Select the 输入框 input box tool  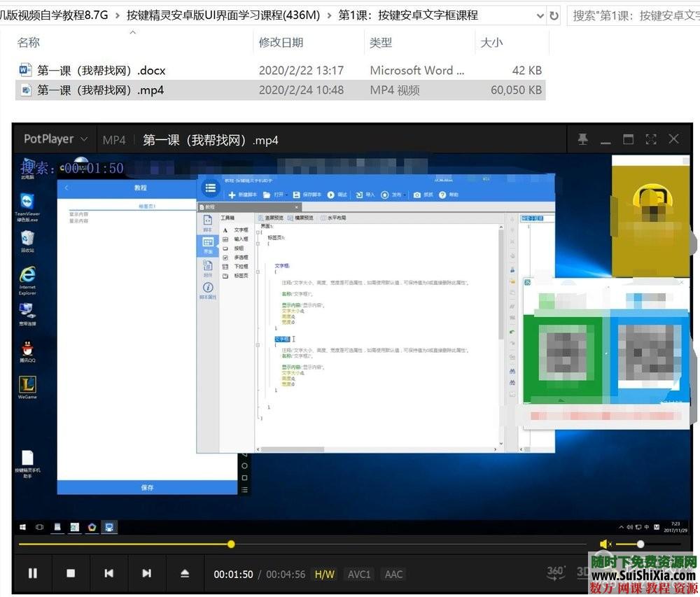[x=240, y=238]
